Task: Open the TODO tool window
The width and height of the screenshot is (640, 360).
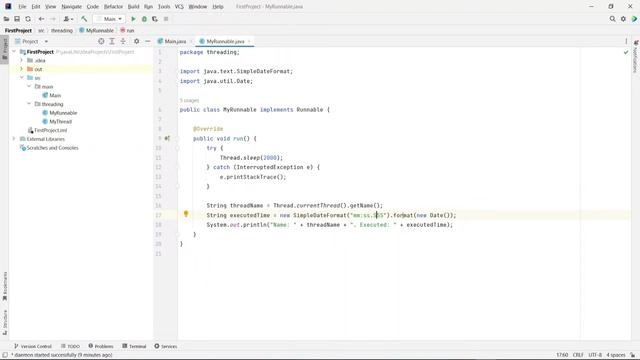Action: point(70,346)
